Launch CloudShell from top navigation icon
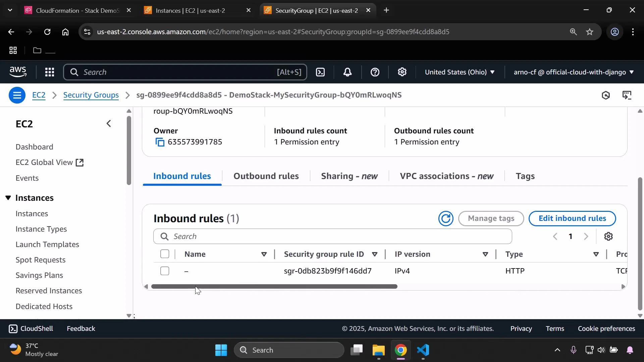This screenshot has width=644, height=362. [x=320, y=72]
